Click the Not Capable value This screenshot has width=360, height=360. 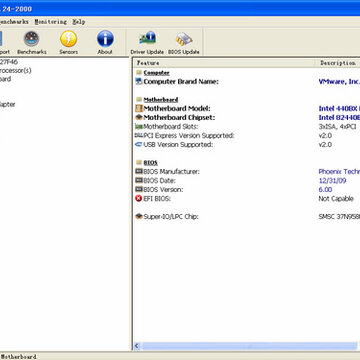336,198
